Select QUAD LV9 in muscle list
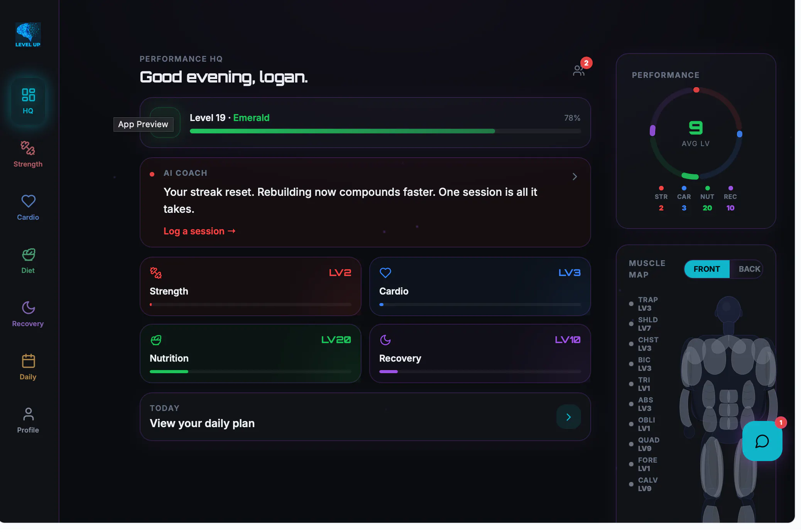 click(x=644, y=444)
